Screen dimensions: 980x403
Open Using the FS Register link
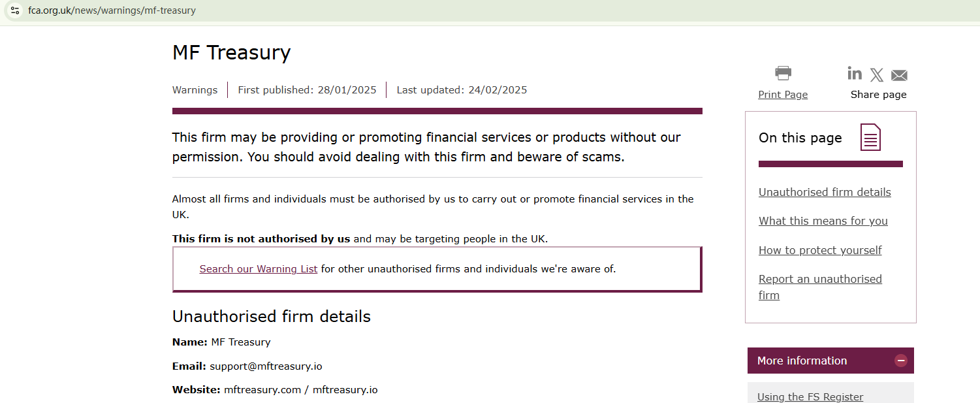click(x=810, y=396)
